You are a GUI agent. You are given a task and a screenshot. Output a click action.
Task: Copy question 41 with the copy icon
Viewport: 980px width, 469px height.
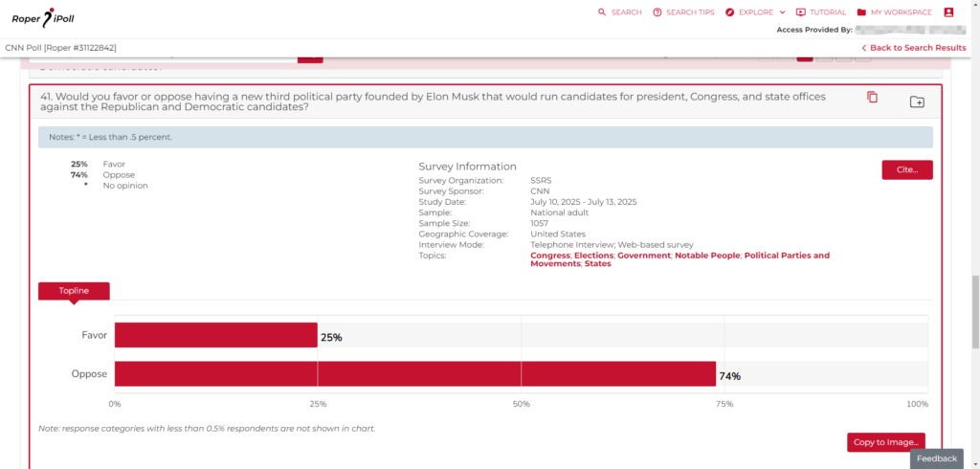(872, 98)
